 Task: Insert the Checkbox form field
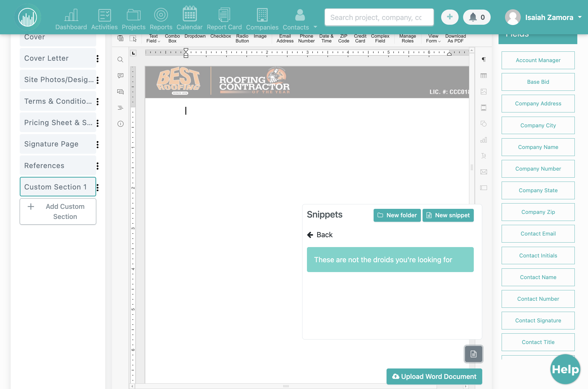221,36
